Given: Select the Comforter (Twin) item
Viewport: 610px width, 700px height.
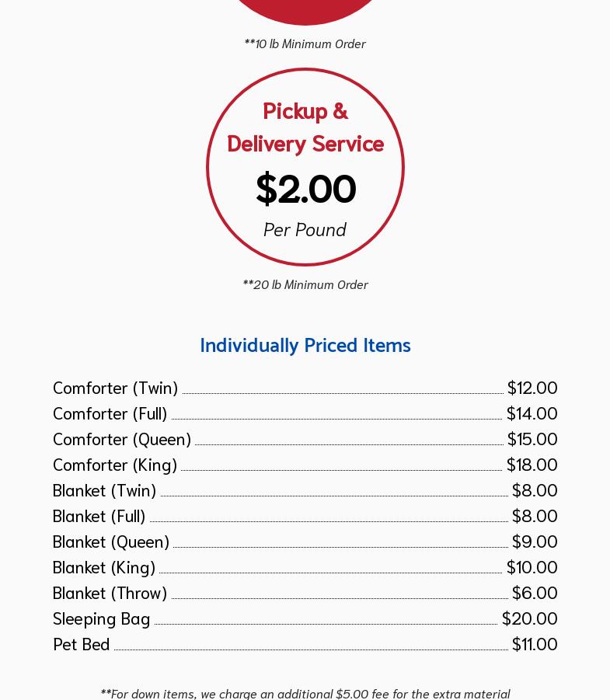Looking at the screenshot, I should (115, 387).
